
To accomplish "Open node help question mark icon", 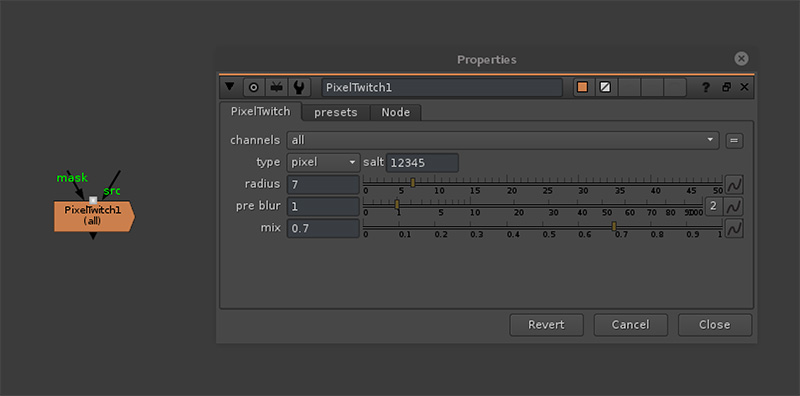I will click(706, 88).
